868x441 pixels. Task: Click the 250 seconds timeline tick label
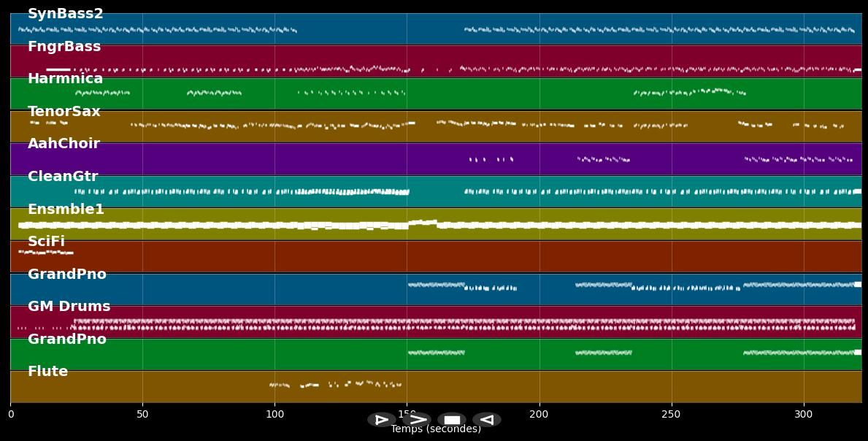[671, 415]
